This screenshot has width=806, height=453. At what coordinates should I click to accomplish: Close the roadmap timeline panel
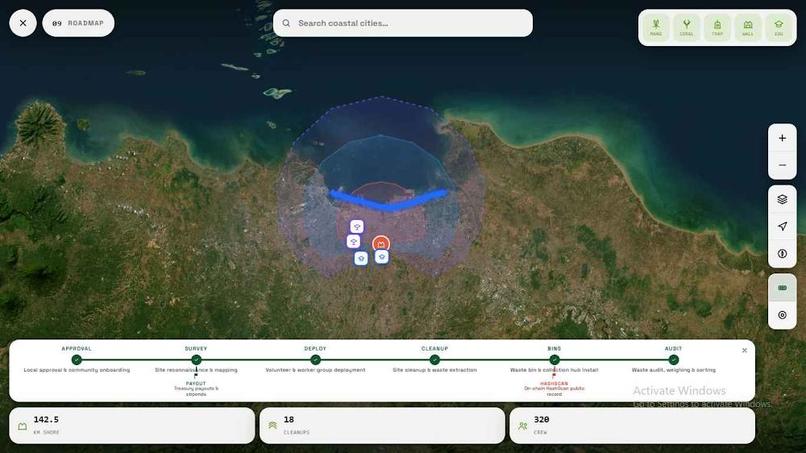tap(744, 350)
